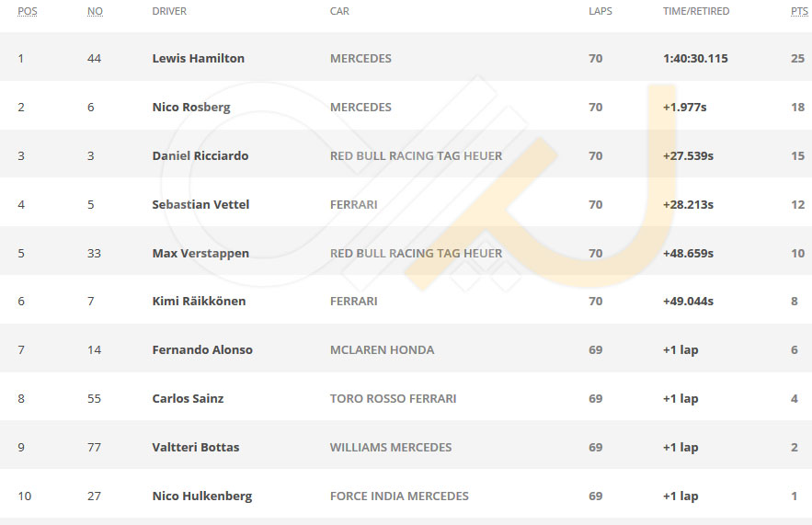812x525 pixels.
Task: Open Lewis Hamilton driver link
Action: click(x=199, y=59)
